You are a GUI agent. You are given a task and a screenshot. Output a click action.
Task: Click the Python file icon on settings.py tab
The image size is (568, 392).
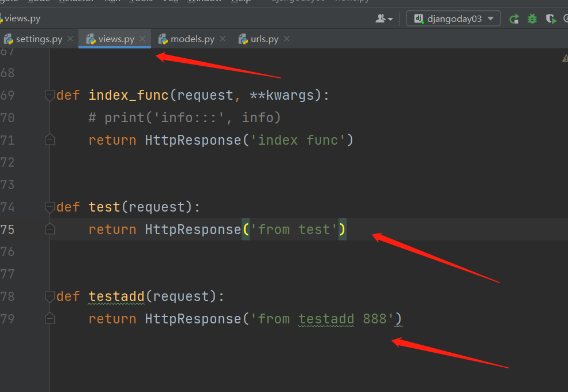(8, 39)
